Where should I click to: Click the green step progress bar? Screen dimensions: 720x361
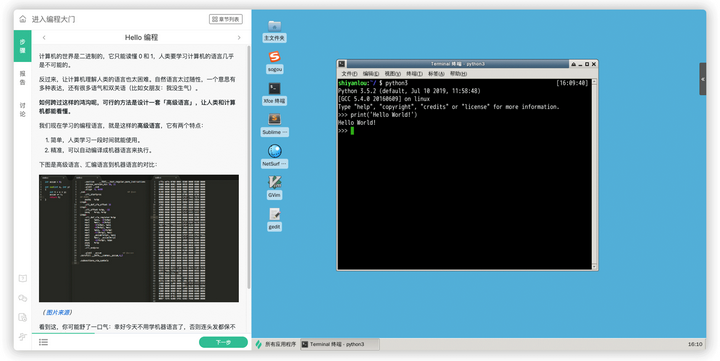pyautogui.click(x=63, y=333)
